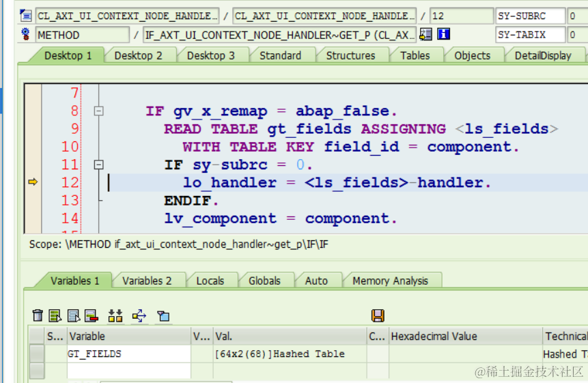Click code 'READ TABLE gt_fields ASSIGNING'
Screen dimensions: 588x383
[305, 129]
